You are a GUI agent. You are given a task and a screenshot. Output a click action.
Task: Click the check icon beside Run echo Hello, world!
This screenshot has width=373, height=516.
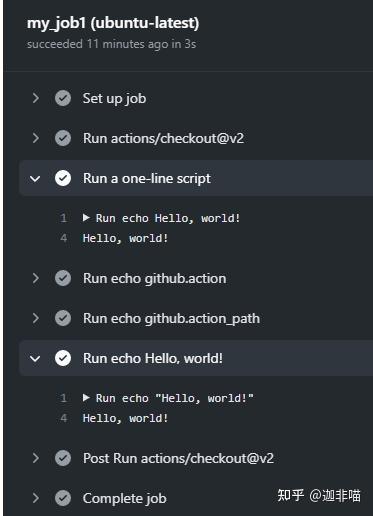coord(63,358)
